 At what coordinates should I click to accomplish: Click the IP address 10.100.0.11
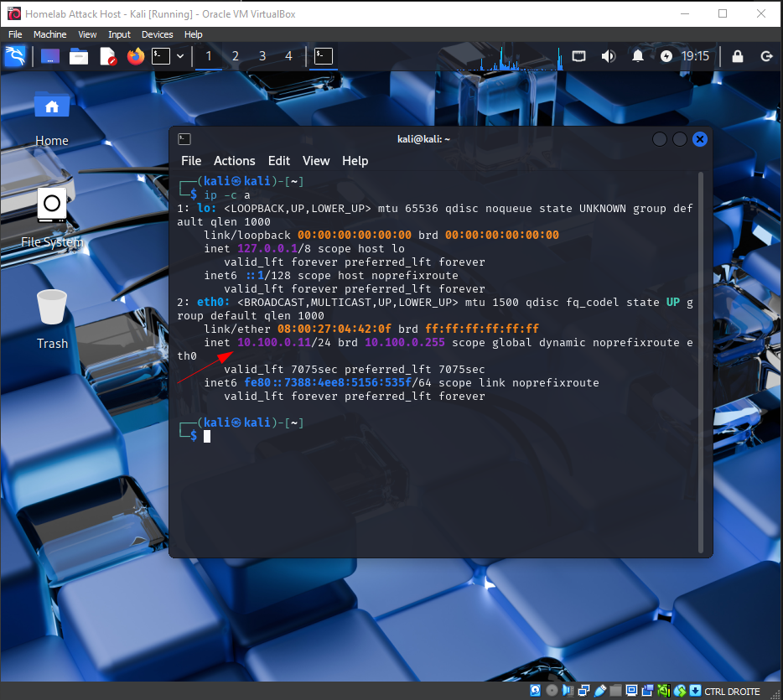(273, 343)
